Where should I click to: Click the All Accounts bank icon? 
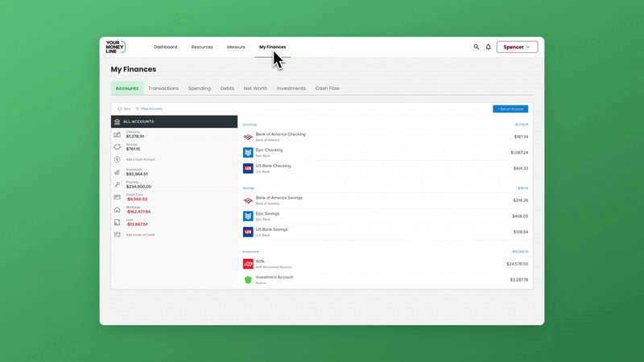[x=117, y=121]
